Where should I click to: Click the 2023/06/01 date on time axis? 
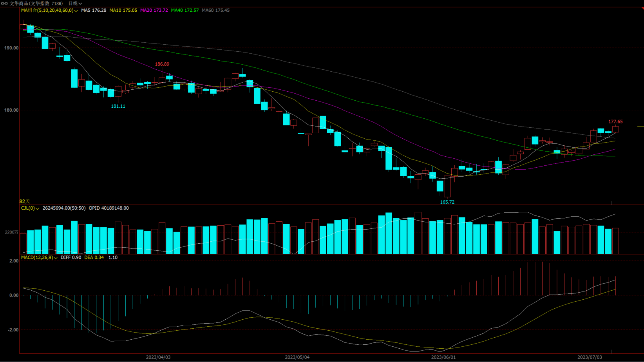pyautogui.click(x=443, y=357)
